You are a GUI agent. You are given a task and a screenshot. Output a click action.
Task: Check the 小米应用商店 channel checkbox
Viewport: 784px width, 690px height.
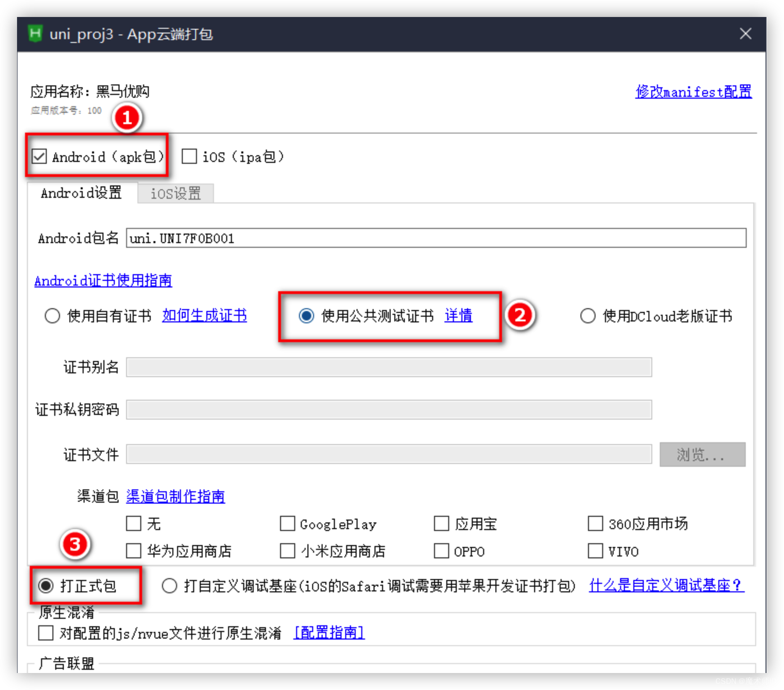288,551
